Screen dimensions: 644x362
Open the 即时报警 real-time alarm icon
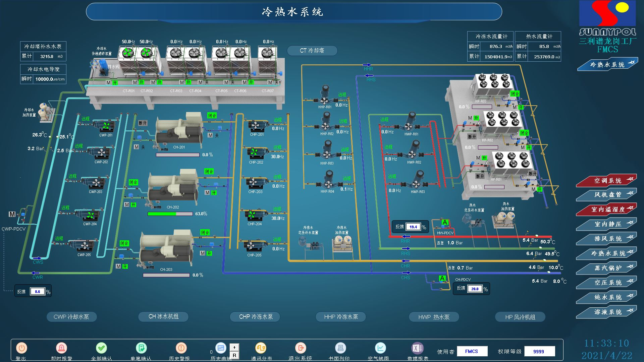tap(61, 348)
